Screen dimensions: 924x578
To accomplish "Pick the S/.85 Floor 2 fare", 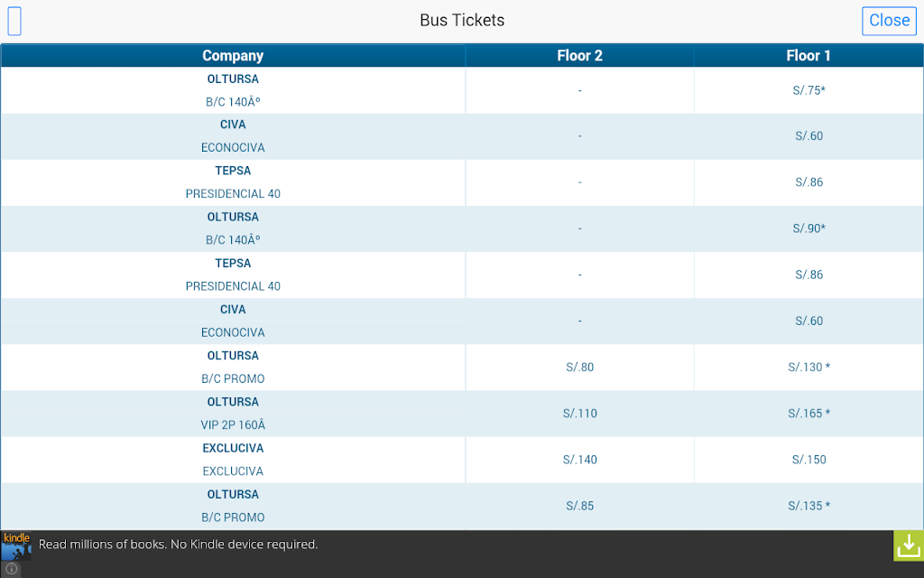I will click(580, 506).
